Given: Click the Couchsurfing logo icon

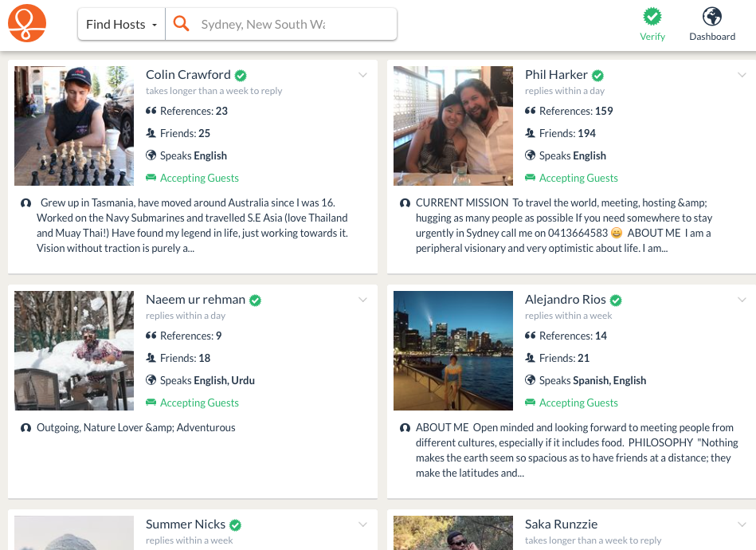Looking at the screenshot, I should click(27, 23).
